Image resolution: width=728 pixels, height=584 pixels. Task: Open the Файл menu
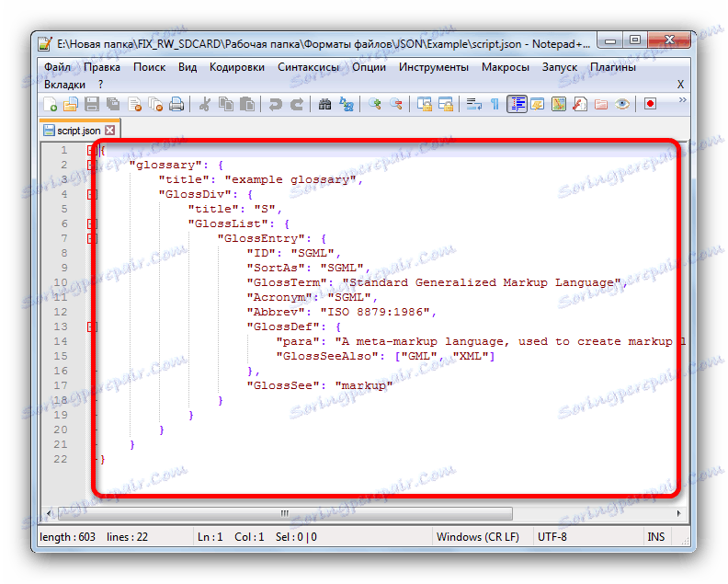pyautogui.click(x=57, y=67)
